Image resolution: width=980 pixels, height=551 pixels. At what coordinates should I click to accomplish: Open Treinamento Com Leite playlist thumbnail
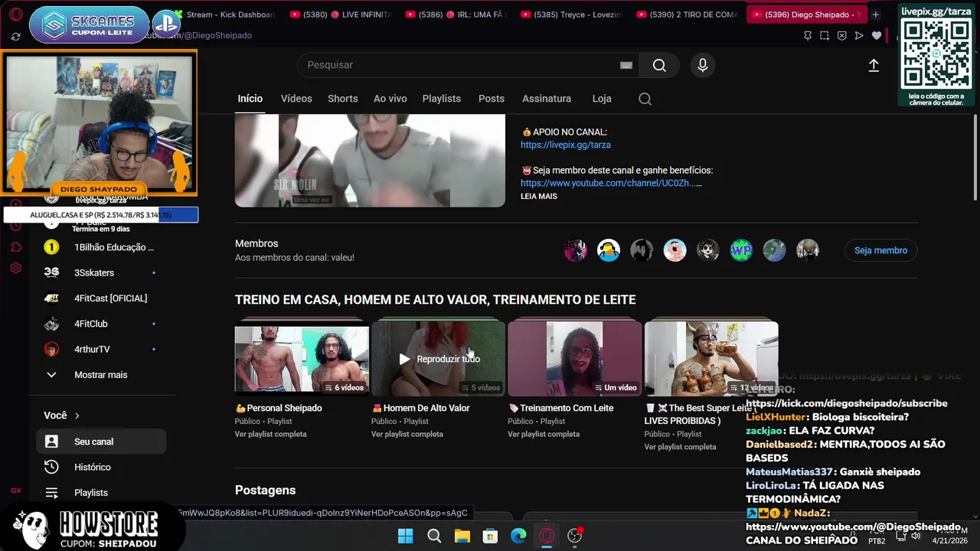574,358
